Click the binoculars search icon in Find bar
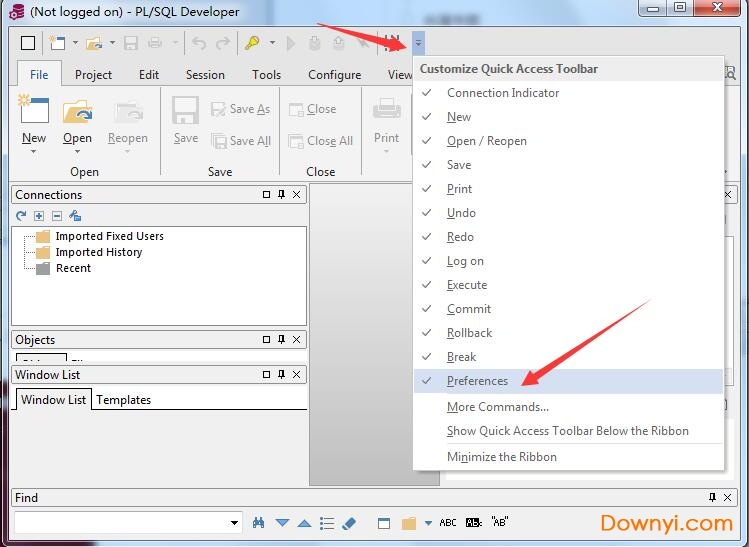Image resolution: width=749 pixels, height=547 pixels. click(x=258, y=523)
